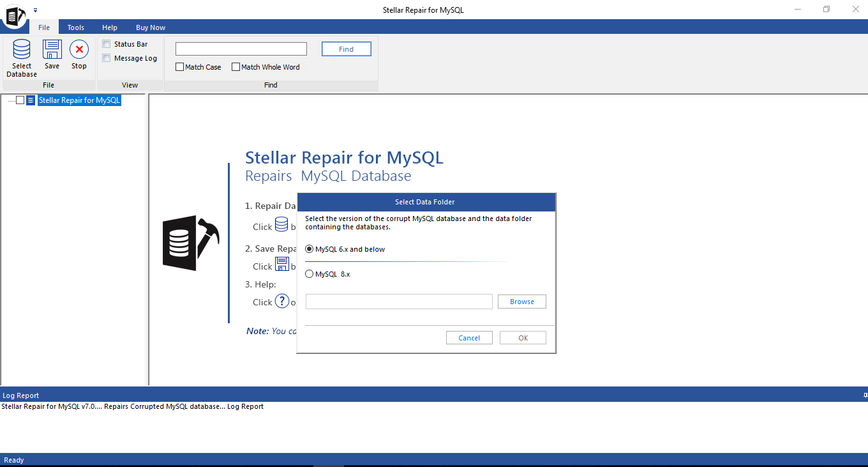Click the Note: text line
868x467 pixels.
271,331
